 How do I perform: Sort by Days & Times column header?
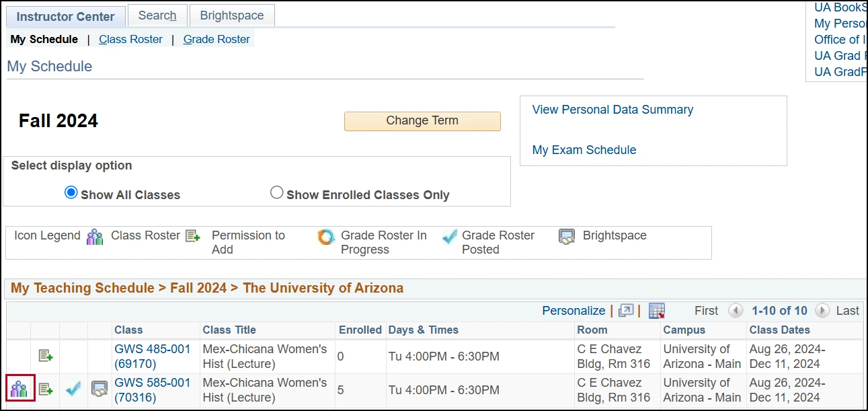click(424, 330)
